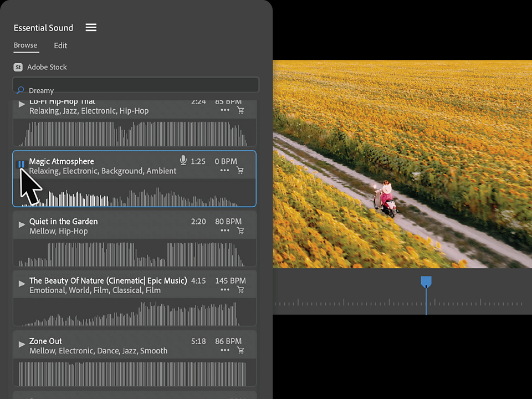Click the Lo-Fi Hip-Hop track waveform
Screen dimensions: 532x399
134,134
